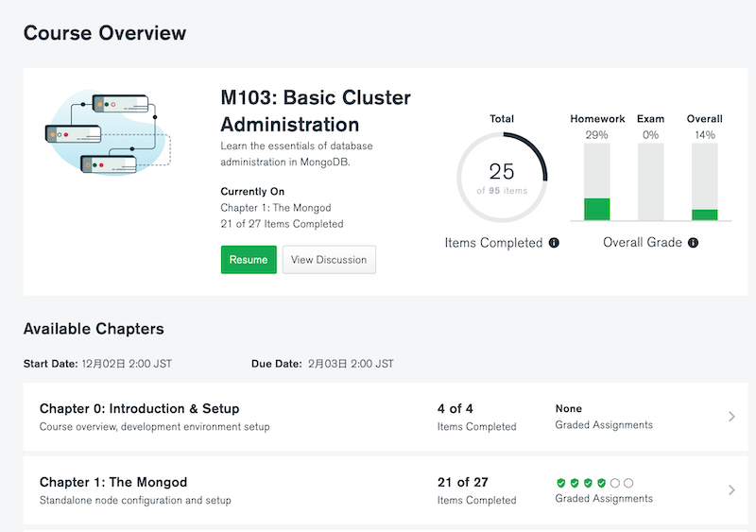Screen dimensions: 756x532
Task: Open View Discussion
Action: (329, 260)
